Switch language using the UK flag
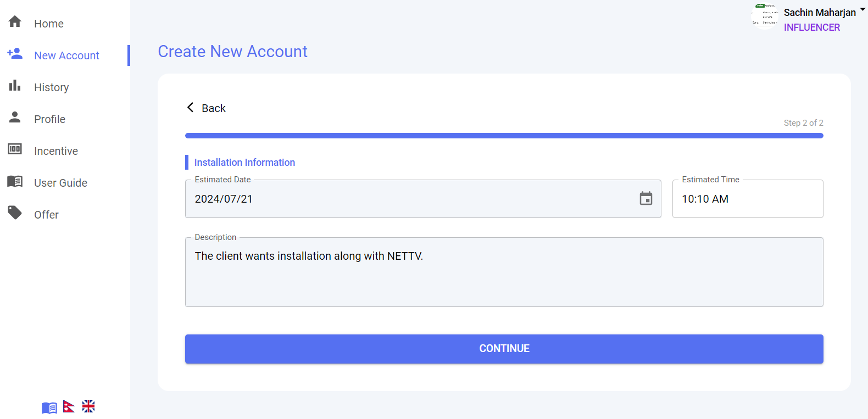This screenshot has height=419, width=868. click(x=88, y=406)
